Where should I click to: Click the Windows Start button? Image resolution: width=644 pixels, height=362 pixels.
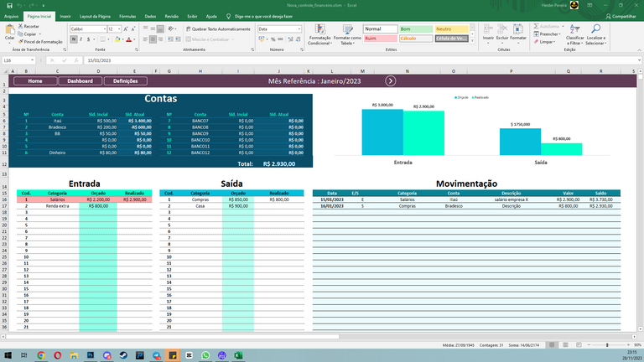pos(8,355)
